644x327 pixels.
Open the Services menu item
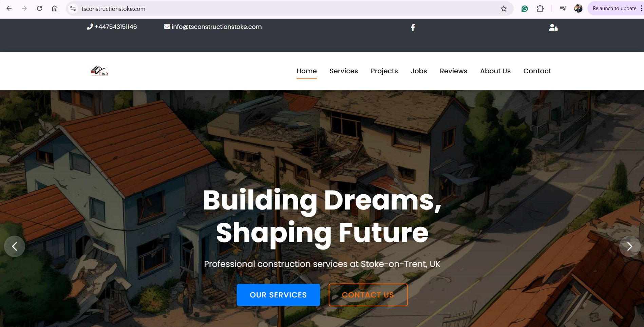coord(343,71)
